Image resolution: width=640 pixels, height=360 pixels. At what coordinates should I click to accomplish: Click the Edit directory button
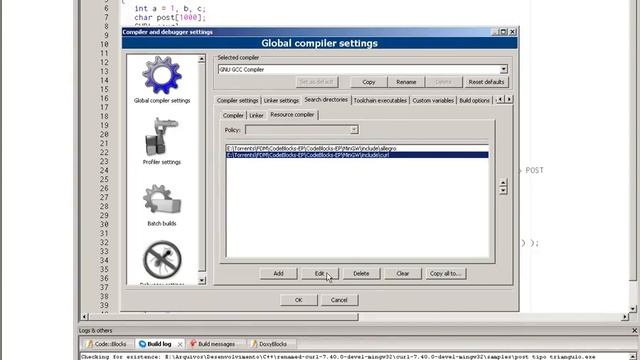coord(320,273)
